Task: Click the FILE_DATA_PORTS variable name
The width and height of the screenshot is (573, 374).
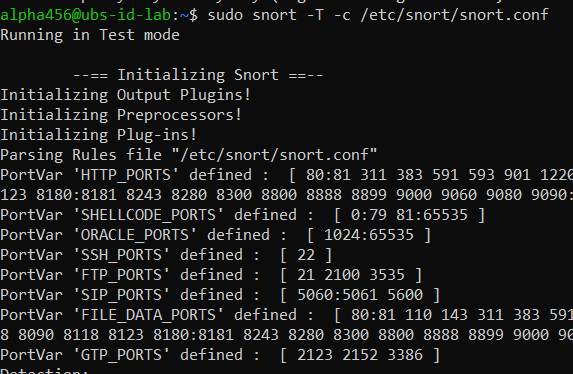Action: click(148, 315)
